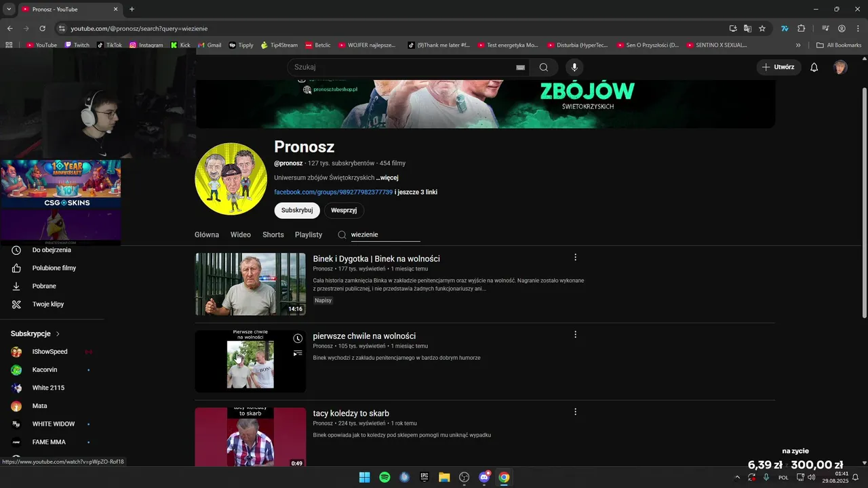This screenshot has width=868, height=488.
Task: Click the page vertical scrollbar
Action: (864, 203)
